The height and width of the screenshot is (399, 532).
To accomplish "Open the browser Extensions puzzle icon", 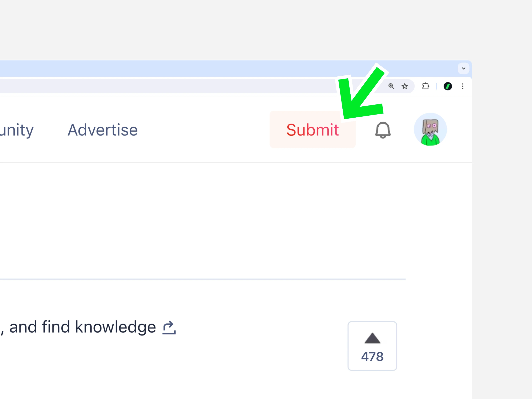I will coord(425,86).
